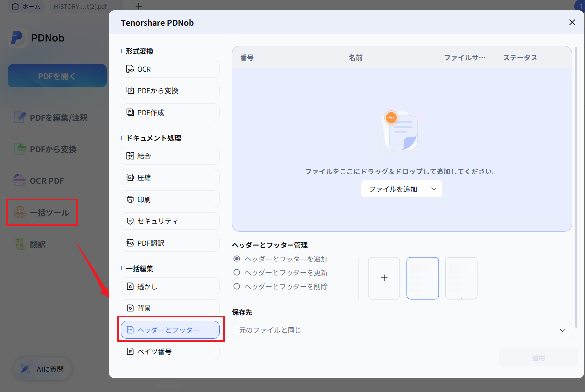Open 翻訳 in the main sidebar
The image size is (585, 392).
[x=30, y=244]
